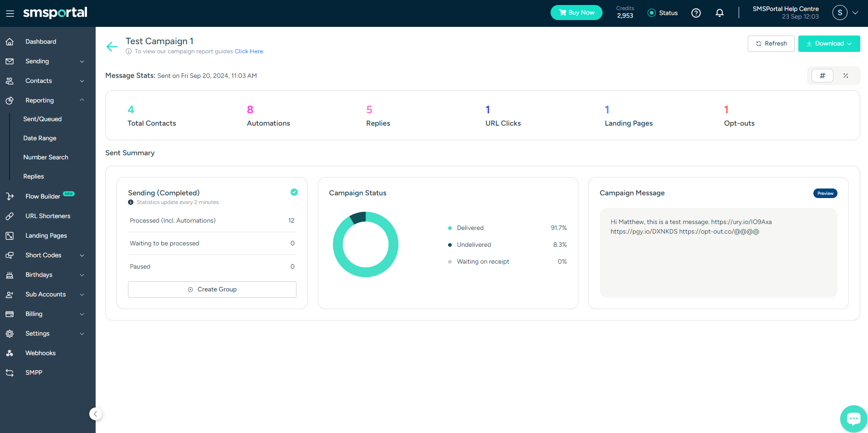Expand the Settings chevron

click(82, 334)
